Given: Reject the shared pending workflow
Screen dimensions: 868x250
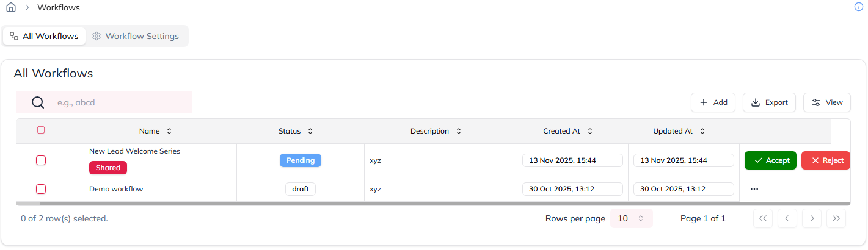Looking at the screenshot, I should [825, 160].
